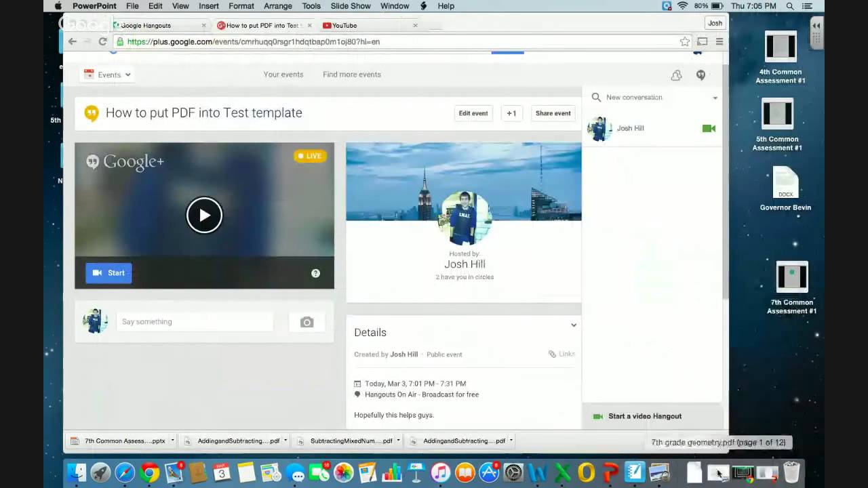Open Google Chrome from the dock
Image resolution: width=868 pixels, height=488 pixels.
[x=149, y=472]
